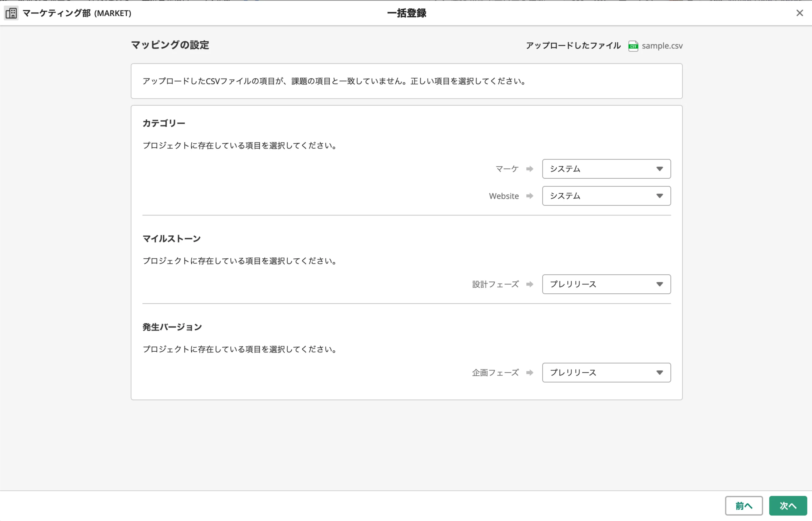Open the 企画フェーズ version dropdown
The image size is (812, 521).
coord(607,372)
